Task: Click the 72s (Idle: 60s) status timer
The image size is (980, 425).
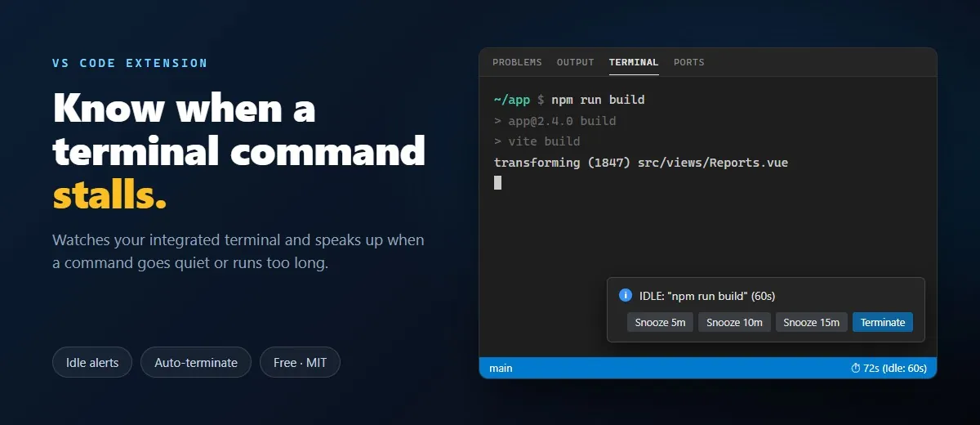Action: (889, 368)
